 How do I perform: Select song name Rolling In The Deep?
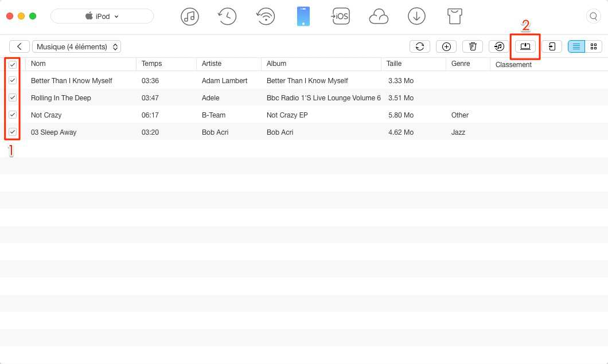point(61,97)
